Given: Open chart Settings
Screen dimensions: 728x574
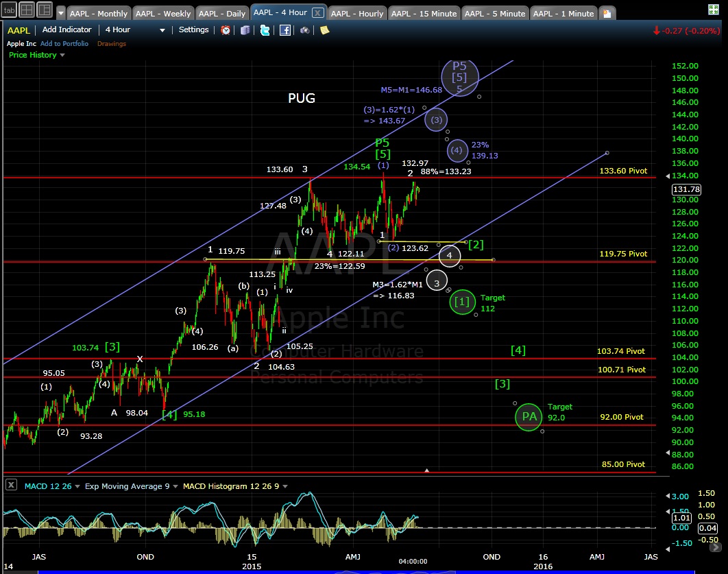Looking at the screenshot, I should coord(193,29).
